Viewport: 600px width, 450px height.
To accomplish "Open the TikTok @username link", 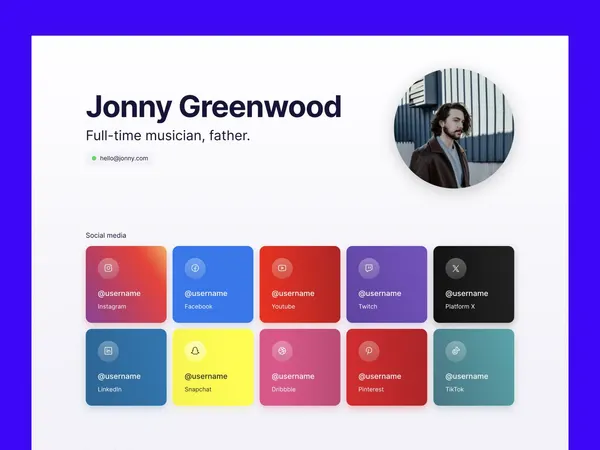I will pyautogui.click(x=466, y=376).
